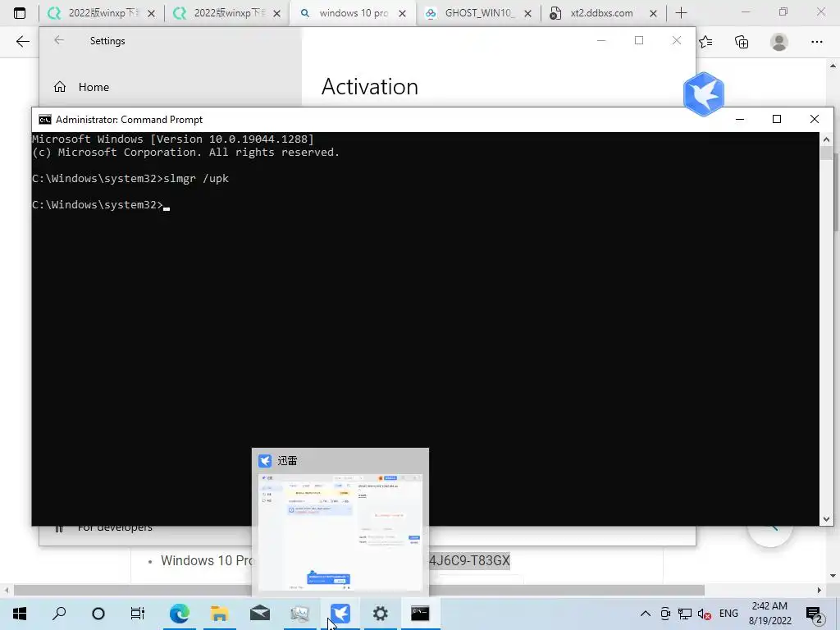Click the slmgr /upk command text
Screen dimensions: 840x630
click(x=196, y=178)
